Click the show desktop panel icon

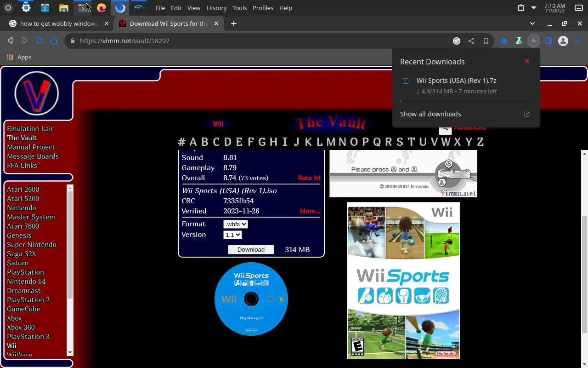[578, 8]
